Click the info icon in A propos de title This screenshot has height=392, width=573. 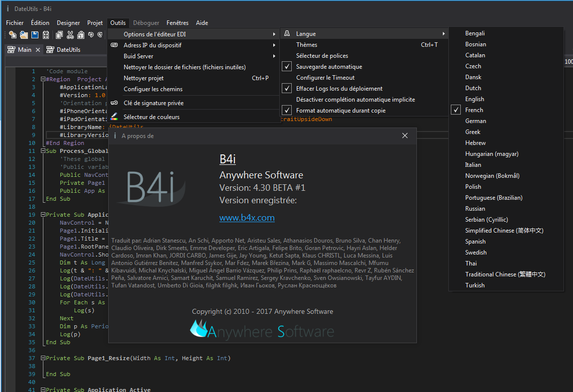(x=115, y=136)
